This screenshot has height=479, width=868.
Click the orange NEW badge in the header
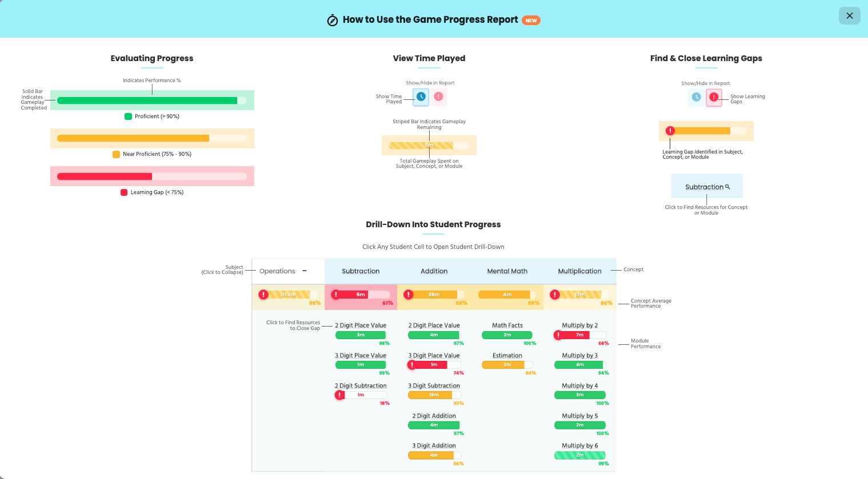(531, 21)
